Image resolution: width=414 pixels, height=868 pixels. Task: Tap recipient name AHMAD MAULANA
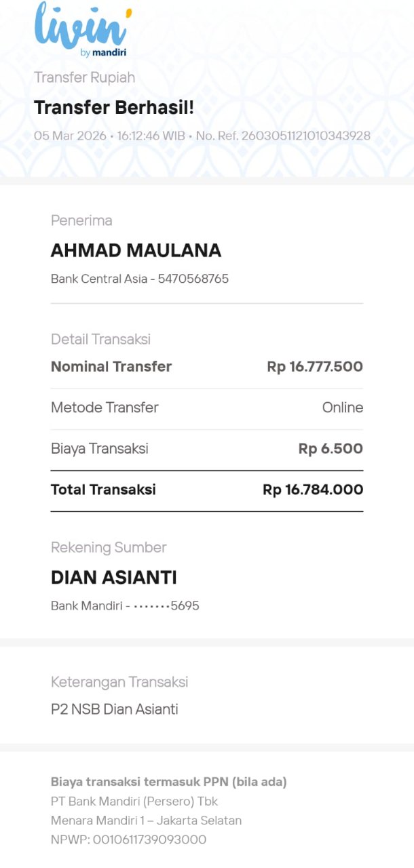[x=136, y=251]
